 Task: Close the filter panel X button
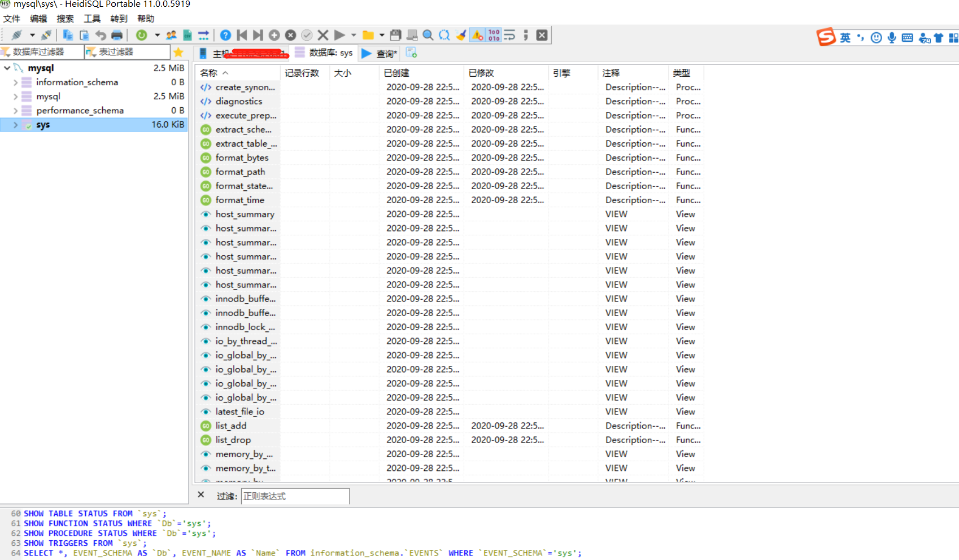coord(201,495)
